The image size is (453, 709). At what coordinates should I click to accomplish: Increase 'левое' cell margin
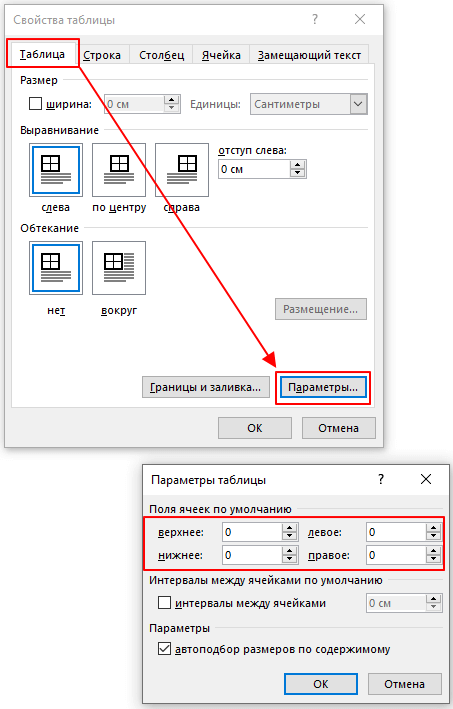(433, 528)
